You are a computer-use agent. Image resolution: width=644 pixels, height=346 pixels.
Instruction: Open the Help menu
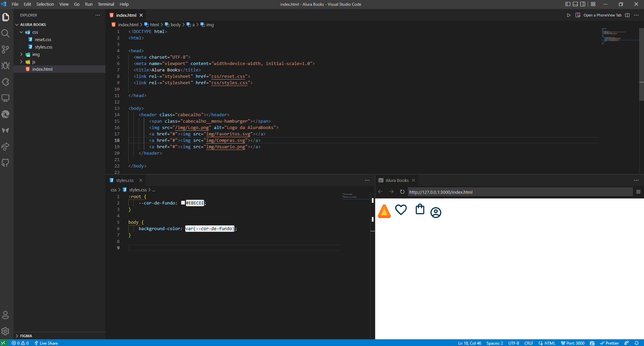[x=124, y=4]
